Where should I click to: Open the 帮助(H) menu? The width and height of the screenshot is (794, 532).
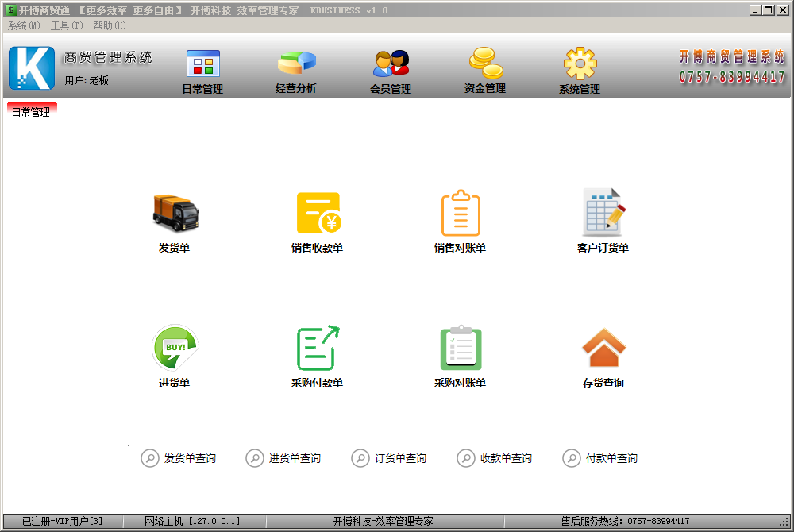point(110,25)
